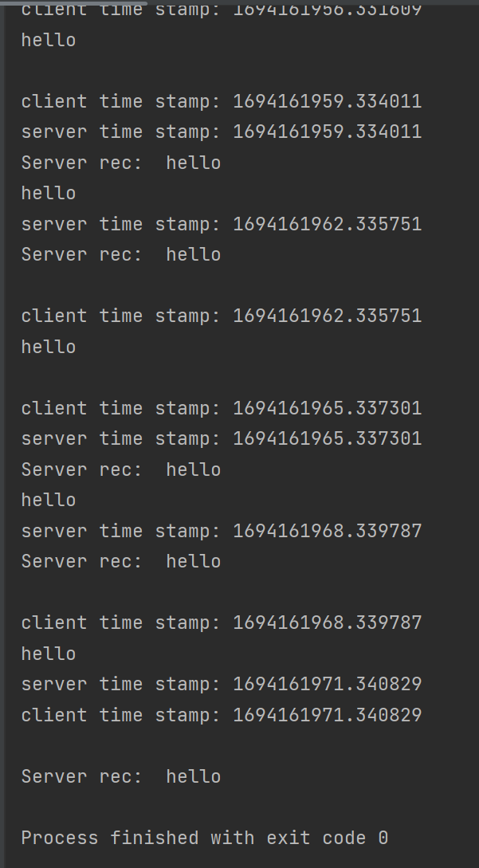Click the "hello" line below the topmost time stamp
This screenshot has height=868, width=479.
point(49,40)
